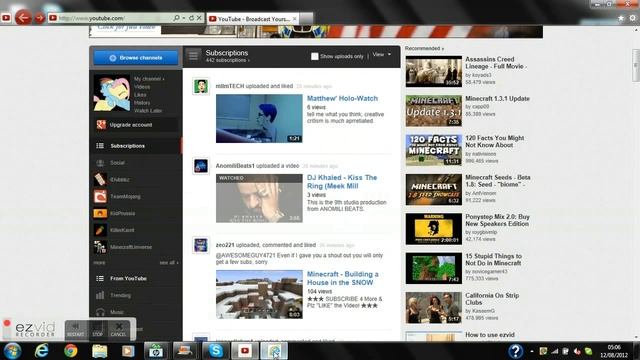640x360 pixels.
Task: Open Skype from the taskbar
Action: pos(215,351)
